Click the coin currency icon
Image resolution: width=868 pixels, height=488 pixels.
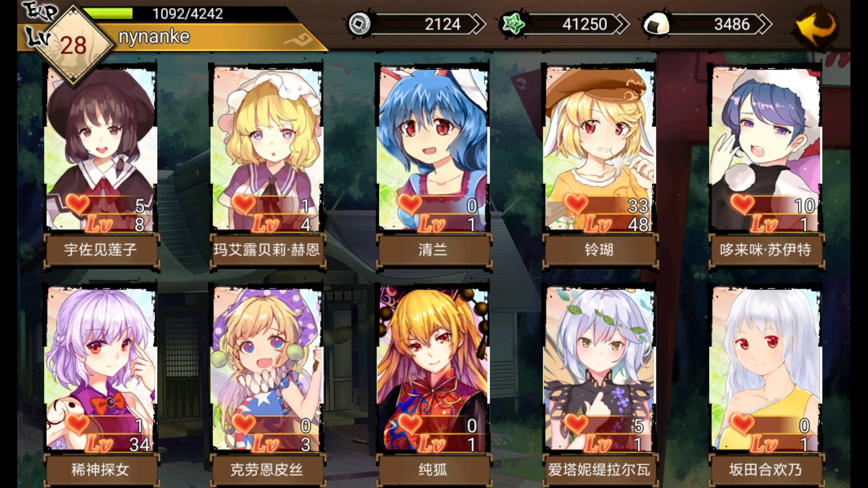pyautogui.click(x=359, y=24)
